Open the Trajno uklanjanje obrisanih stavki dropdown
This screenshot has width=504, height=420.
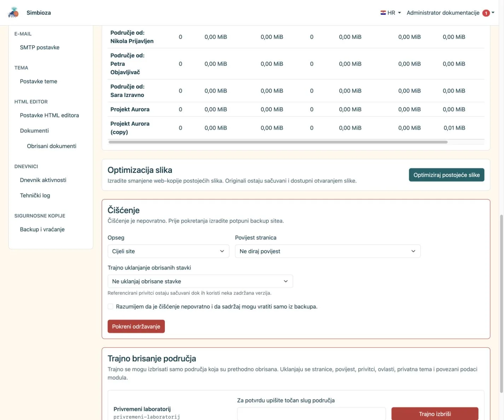pos(200,281)
